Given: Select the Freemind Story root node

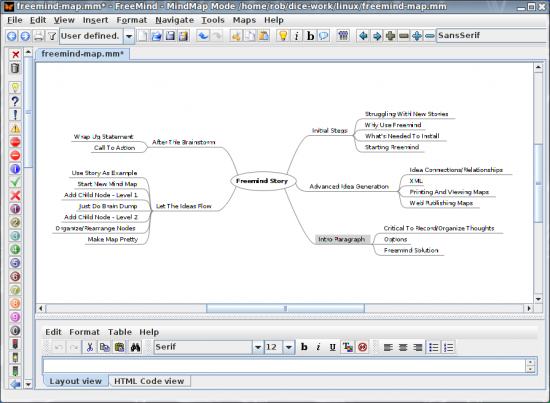Looking at the screenshot, I should (262, 181).
